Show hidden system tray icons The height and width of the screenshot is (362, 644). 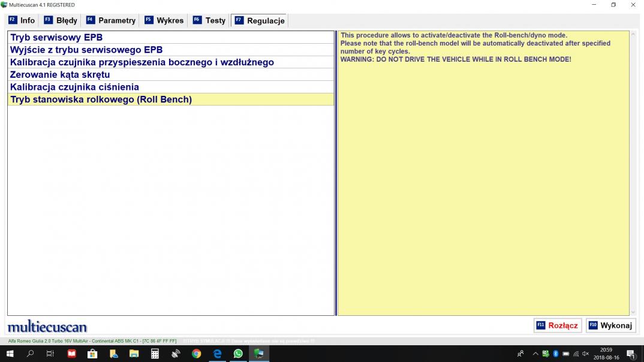[x=535, y=354]
